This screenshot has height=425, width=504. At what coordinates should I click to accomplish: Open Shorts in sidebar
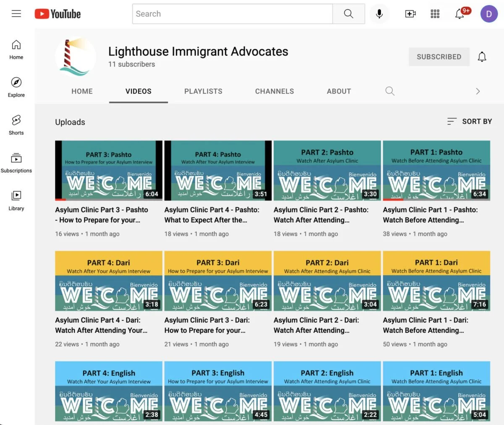point(16,125)
